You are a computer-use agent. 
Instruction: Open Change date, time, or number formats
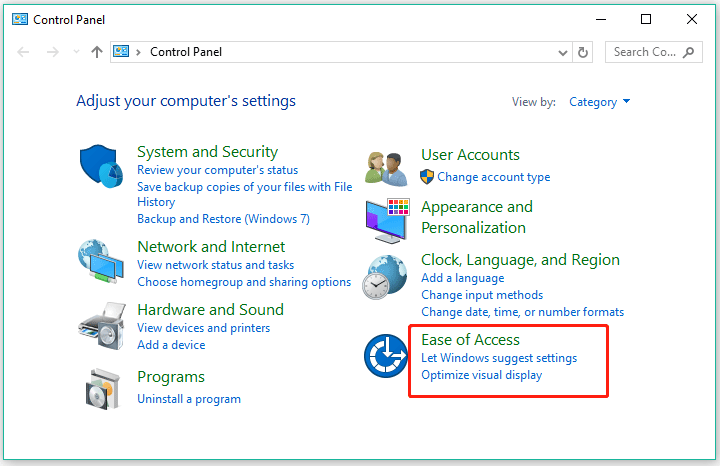coord(523,312)
